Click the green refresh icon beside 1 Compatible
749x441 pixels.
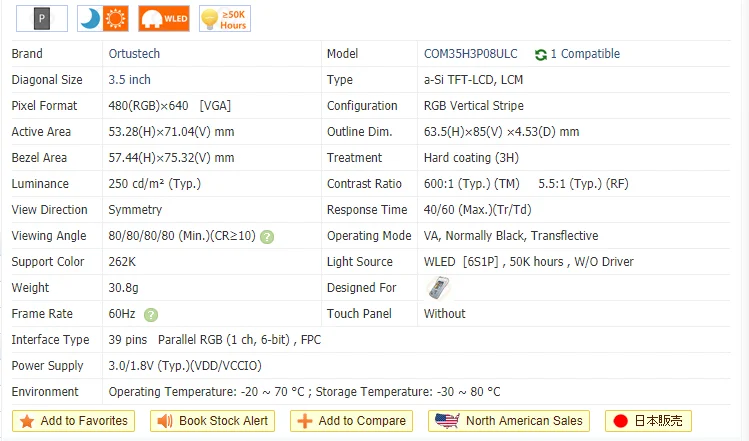(541, 54)
